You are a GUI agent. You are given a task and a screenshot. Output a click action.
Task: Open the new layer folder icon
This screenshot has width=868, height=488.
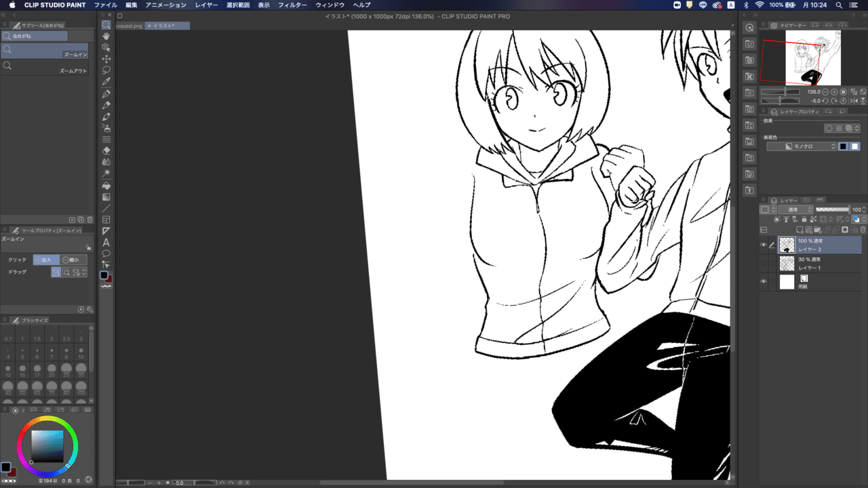click(x=817, y=230)
